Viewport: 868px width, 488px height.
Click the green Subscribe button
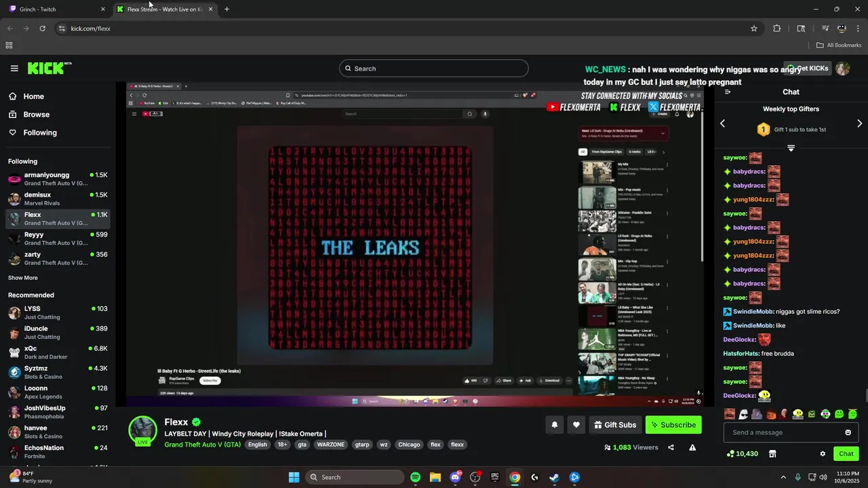click(x=673, y=425)
